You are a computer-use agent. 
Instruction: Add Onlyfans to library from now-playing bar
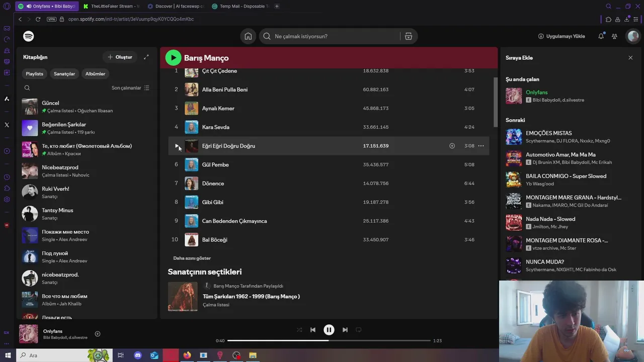pos(98,334)
